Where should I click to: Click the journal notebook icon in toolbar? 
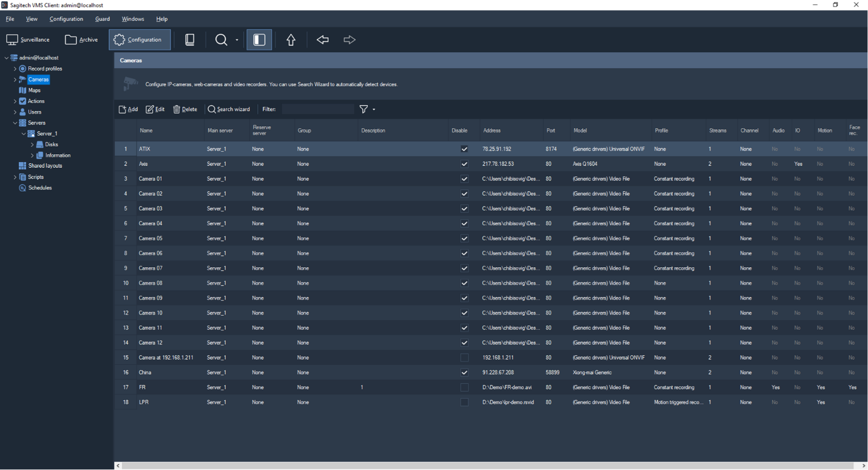click(x=189, y=39)
